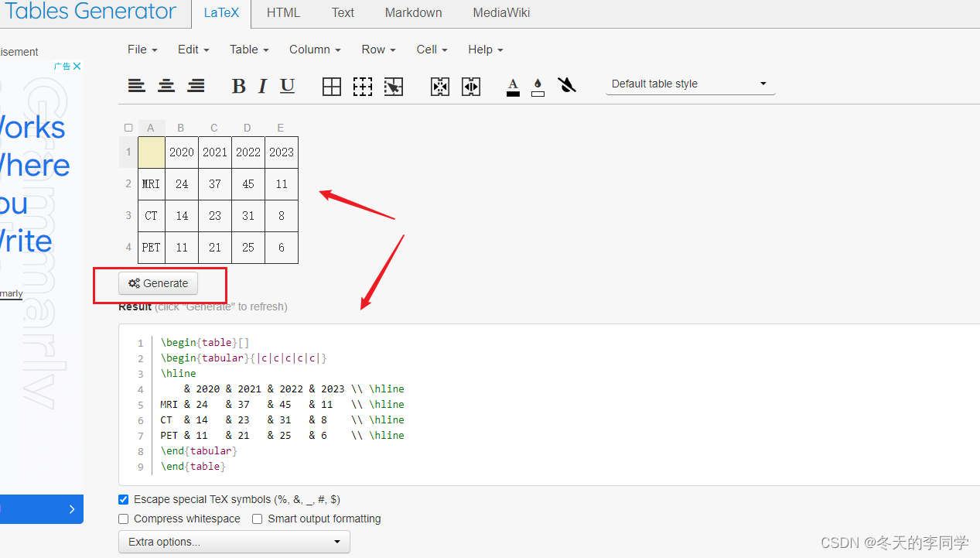Click the cell containing 2020

tap(182, 152)
